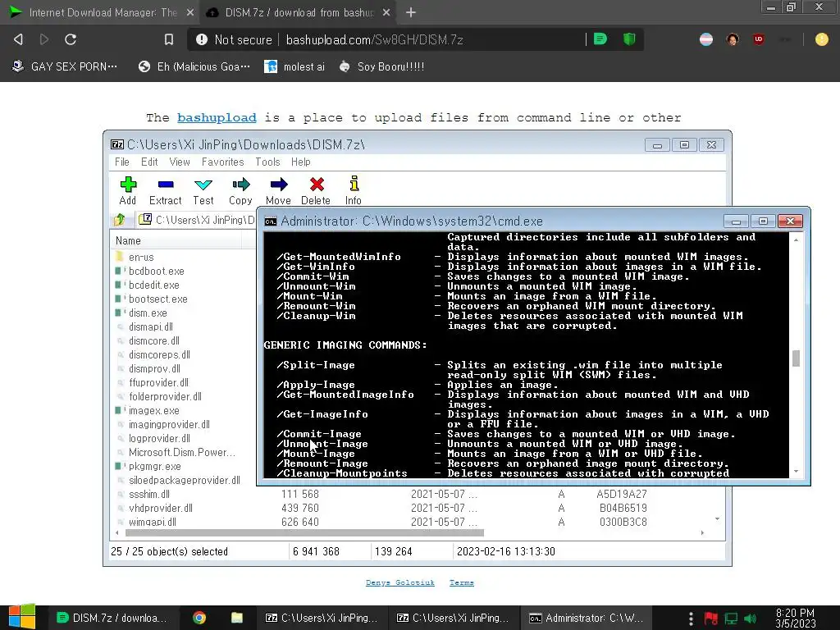Click the red flag system tray icon
This screenshot has height=630, width=840.
click(x=711, y=619)
